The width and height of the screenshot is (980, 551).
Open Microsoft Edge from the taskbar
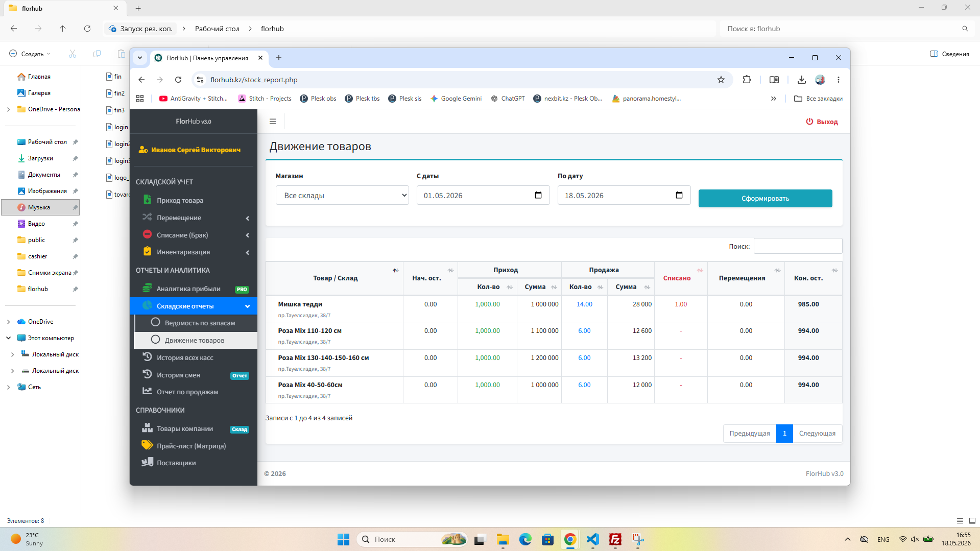click(525, 539)
